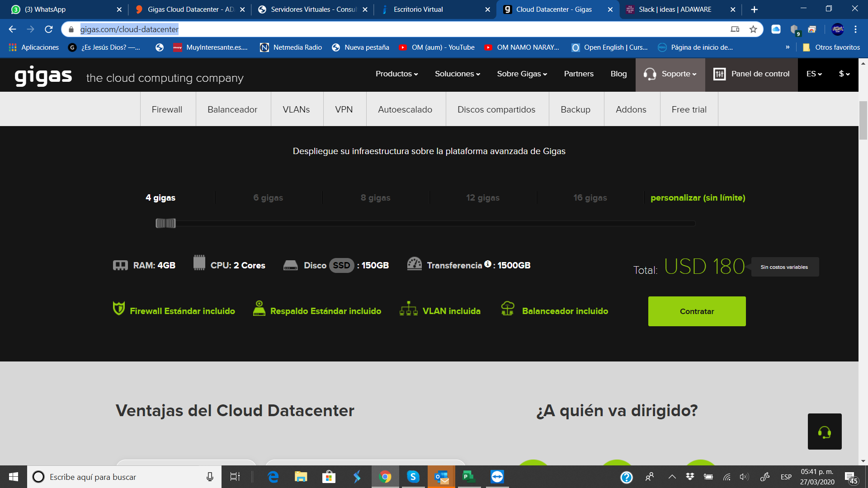Image resolution: width=868 pixels, height=488 pixels.
Task: Click the gigas plan slider handle
Action: click(165, 223)
